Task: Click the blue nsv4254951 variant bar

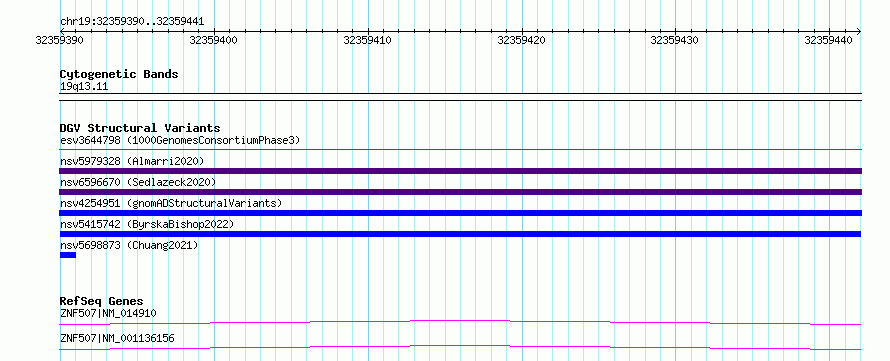Action: coord(460,213)
